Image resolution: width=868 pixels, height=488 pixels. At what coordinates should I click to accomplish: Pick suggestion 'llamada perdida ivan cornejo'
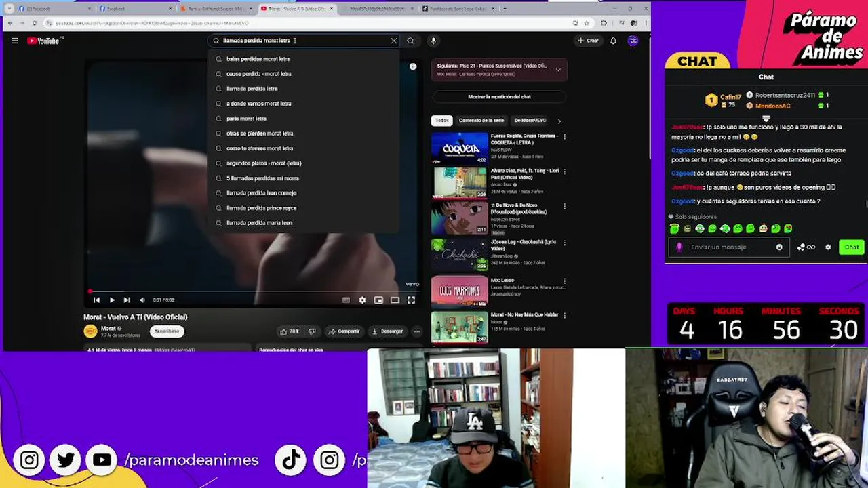click(303, 193)
